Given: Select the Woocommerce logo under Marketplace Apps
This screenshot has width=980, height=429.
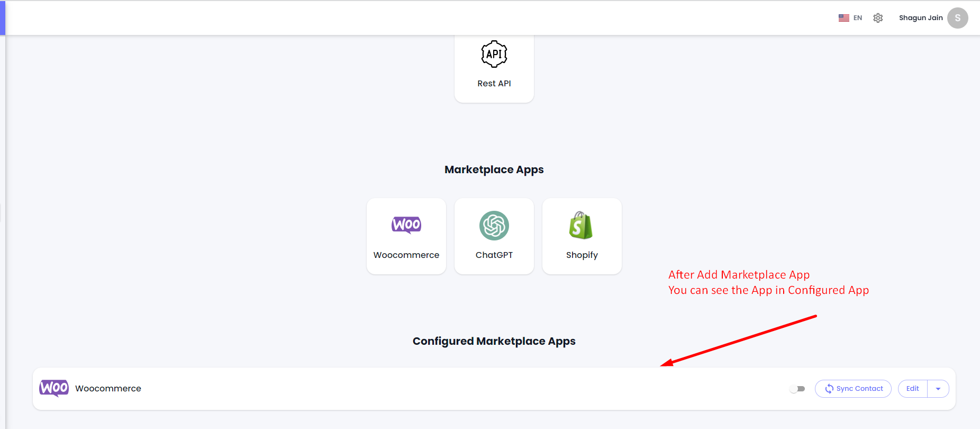Looking at the screenshot, I should (406, 225).
